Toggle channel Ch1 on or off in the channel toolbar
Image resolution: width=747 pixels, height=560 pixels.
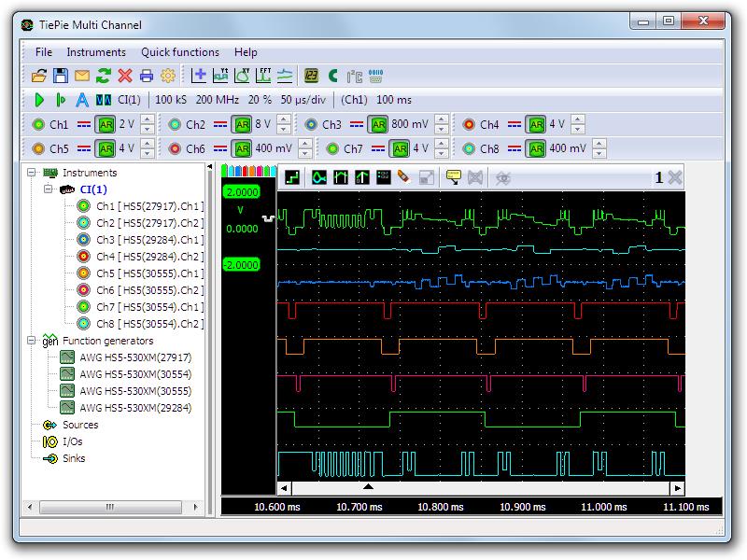coord(38,125)
